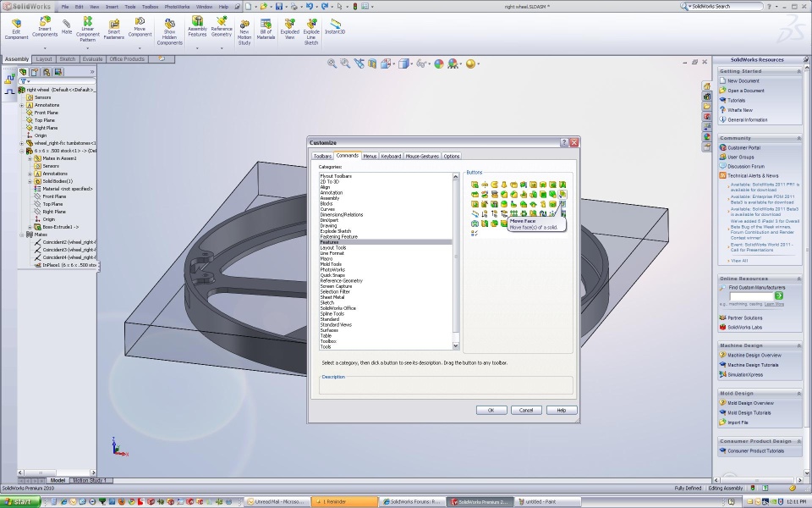Expand the top-level Annotations tree node
The width and height of the screenshot is (812, 508).
22,105
